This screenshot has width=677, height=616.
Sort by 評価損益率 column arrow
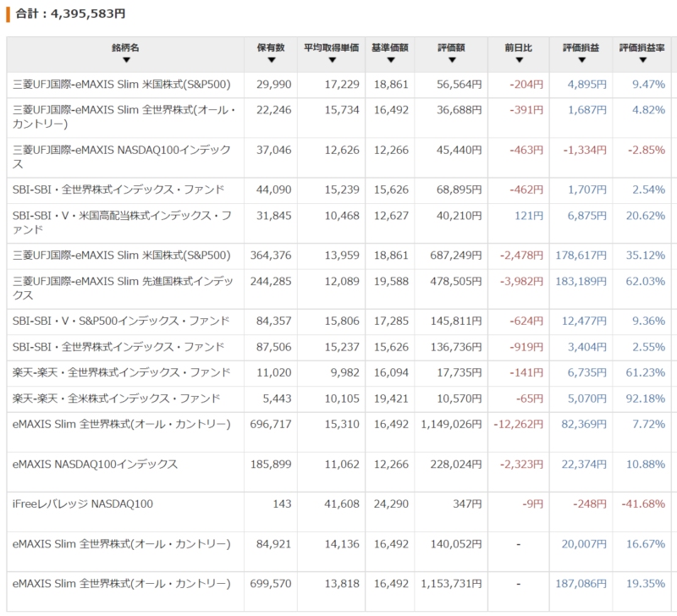point(642,60)
